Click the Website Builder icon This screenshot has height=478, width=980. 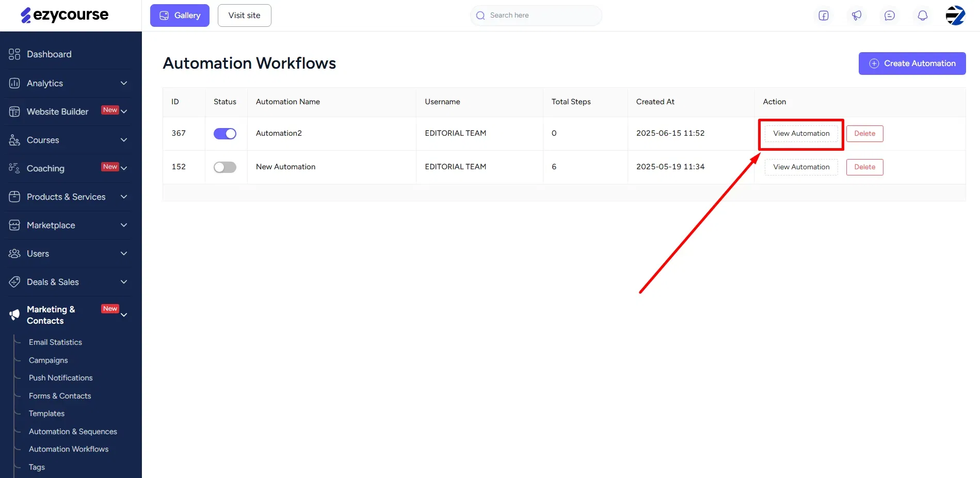(14, 111)
